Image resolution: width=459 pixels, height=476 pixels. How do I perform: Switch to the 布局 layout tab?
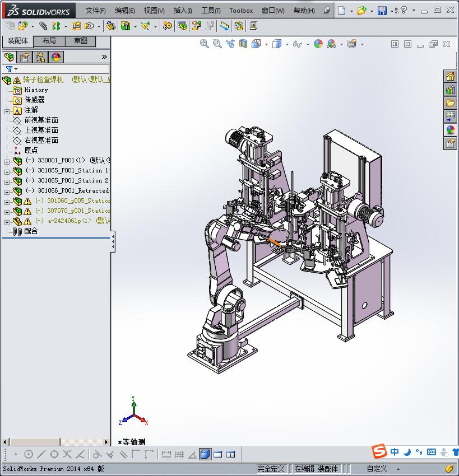[49, 41]
